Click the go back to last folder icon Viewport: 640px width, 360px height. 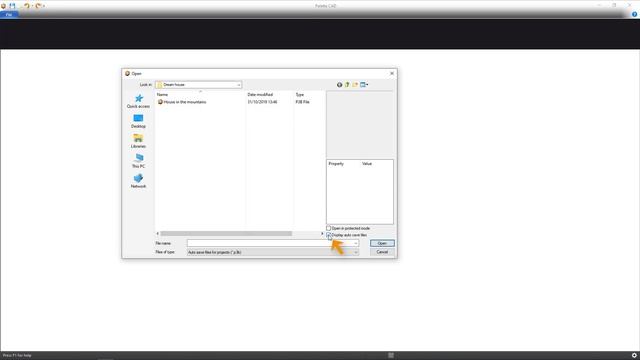(339, 84)
